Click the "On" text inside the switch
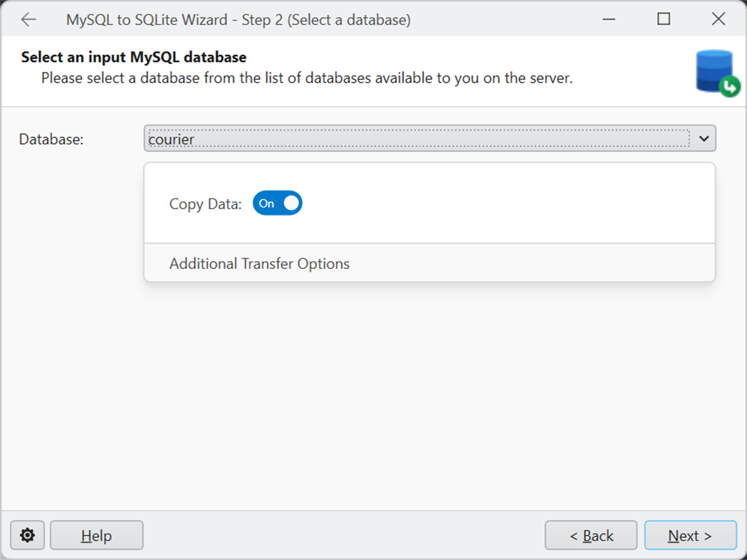 coord(266,204)
